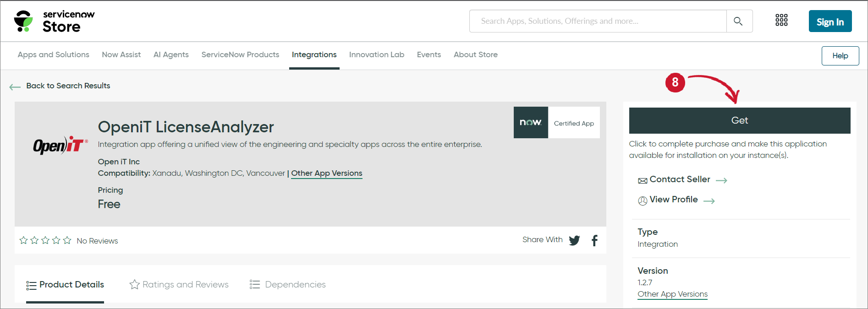Screen dimensions: 868x309
Task: Open the apps grid menu icon
Action: click(781, 20)
